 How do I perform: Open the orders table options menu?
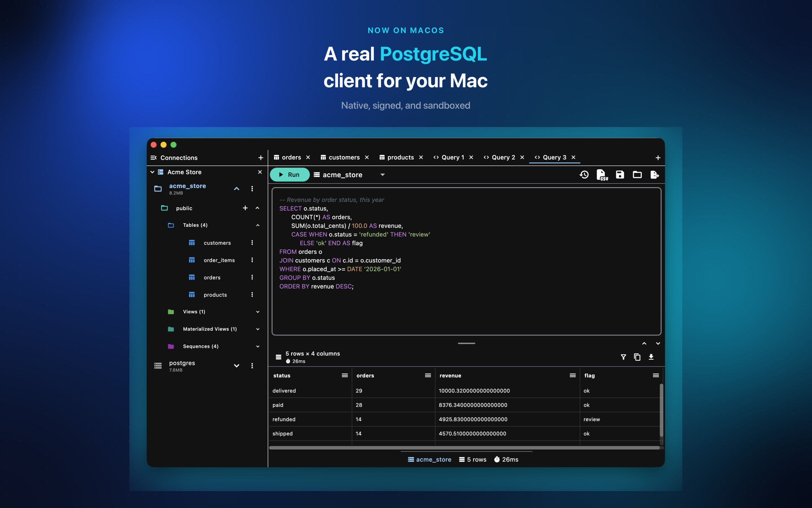(x=252, y=277)
